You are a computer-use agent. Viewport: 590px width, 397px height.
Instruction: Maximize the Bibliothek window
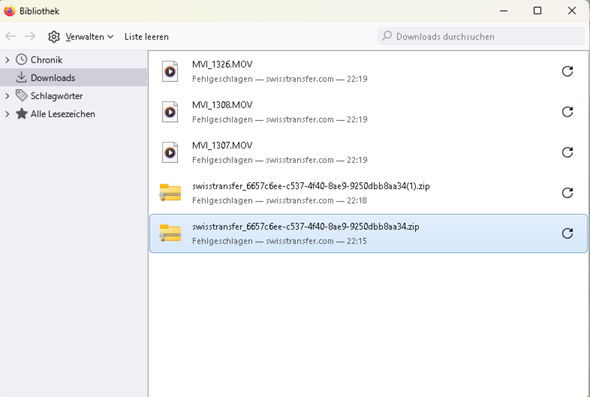click(537, 11)
